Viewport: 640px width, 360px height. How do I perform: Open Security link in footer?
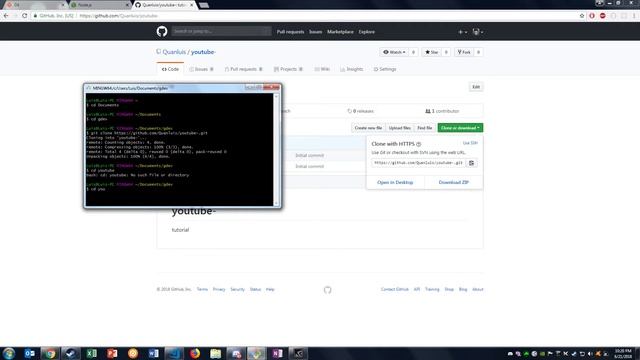[237, 289]
